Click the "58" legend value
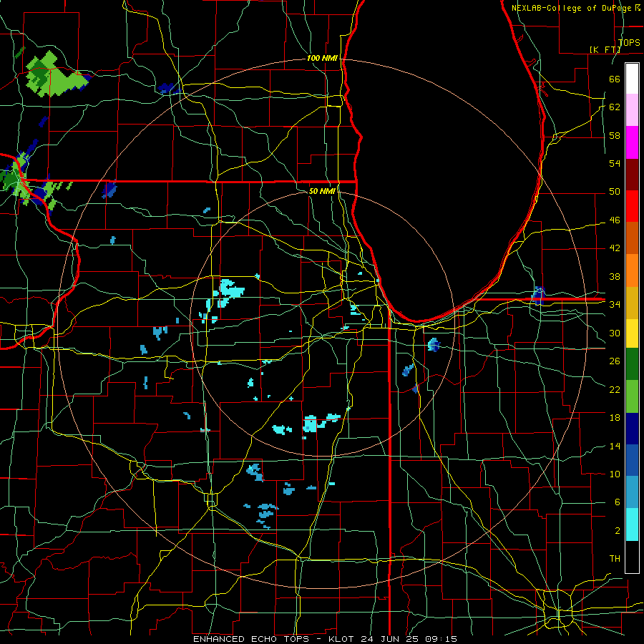 click(615, 135)
